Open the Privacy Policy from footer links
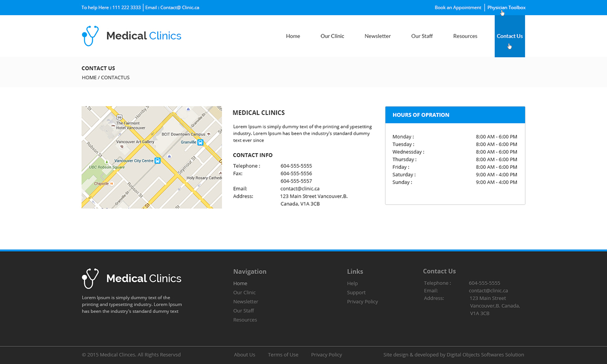607x364 pixels. tap(362, 301)
